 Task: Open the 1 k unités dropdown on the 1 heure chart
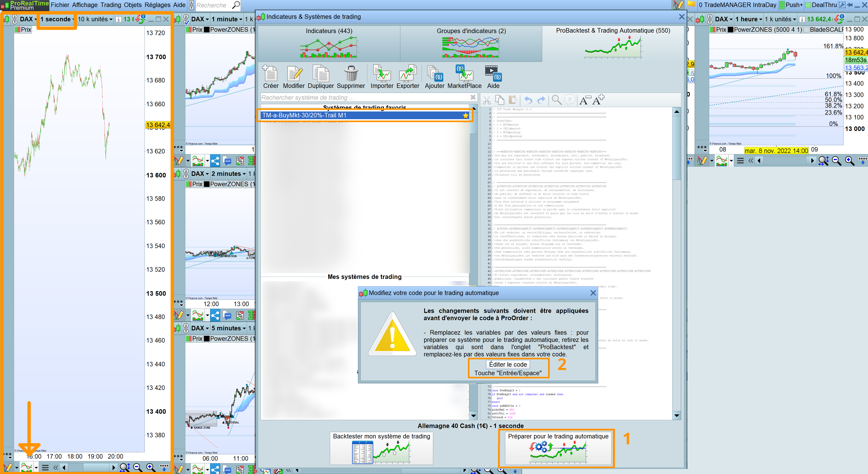coord(780,19)
